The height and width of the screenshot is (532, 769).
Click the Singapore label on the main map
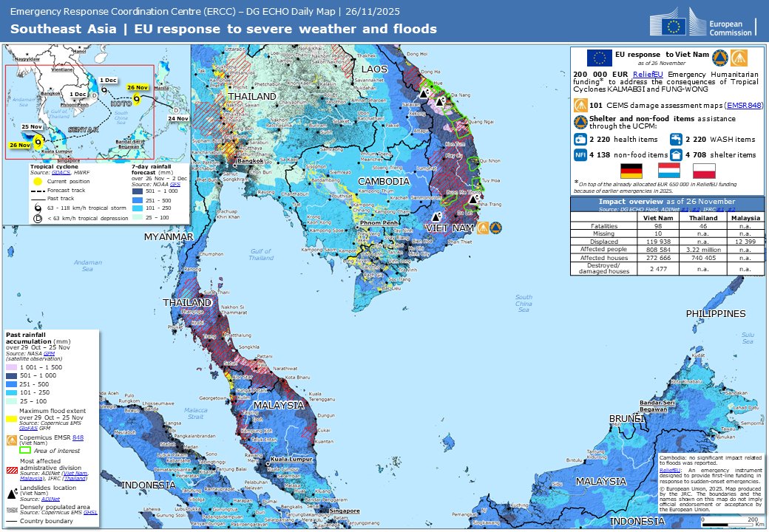coord(345,511)
